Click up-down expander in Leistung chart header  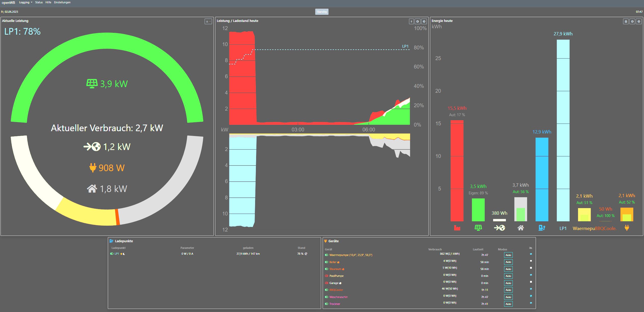(411, 22)
